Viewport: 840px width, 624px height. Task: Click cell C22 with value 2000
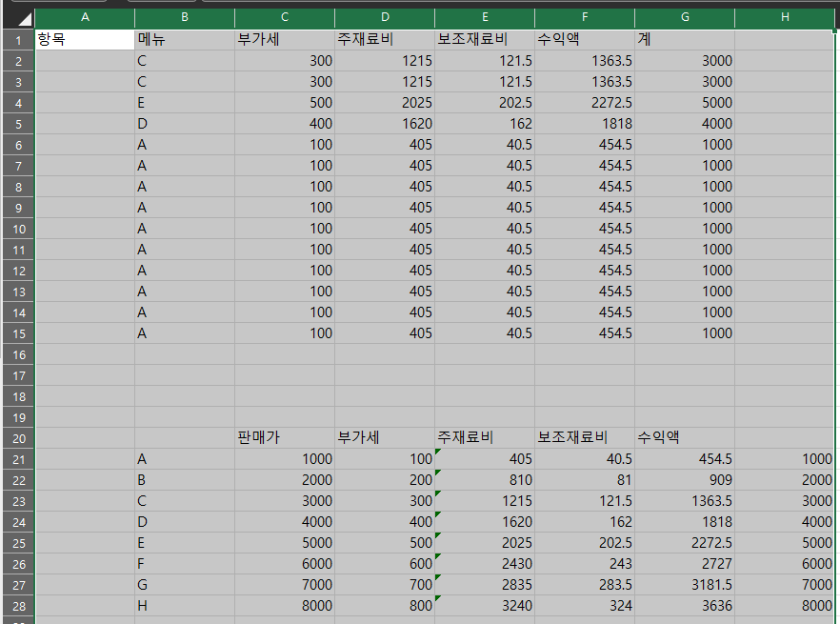285,480
